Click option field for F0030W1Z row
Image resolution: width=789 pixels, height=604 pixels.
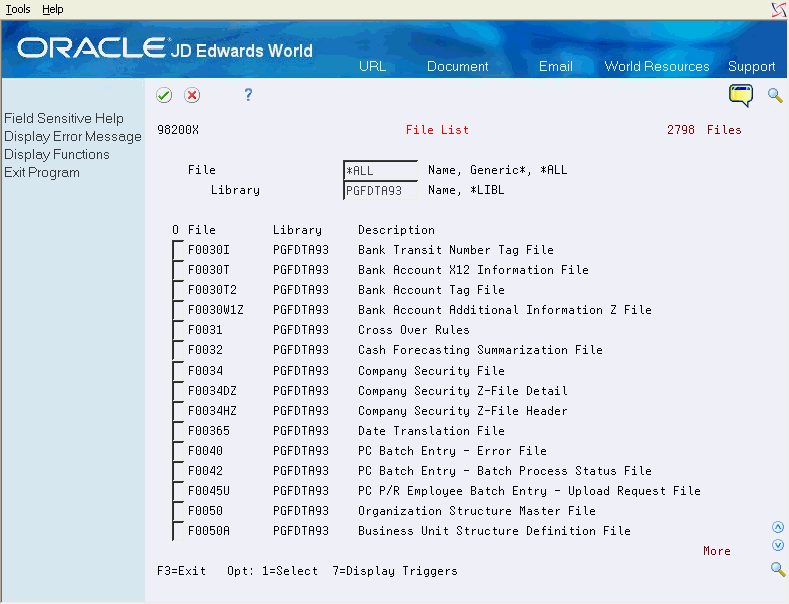[178, 310]
